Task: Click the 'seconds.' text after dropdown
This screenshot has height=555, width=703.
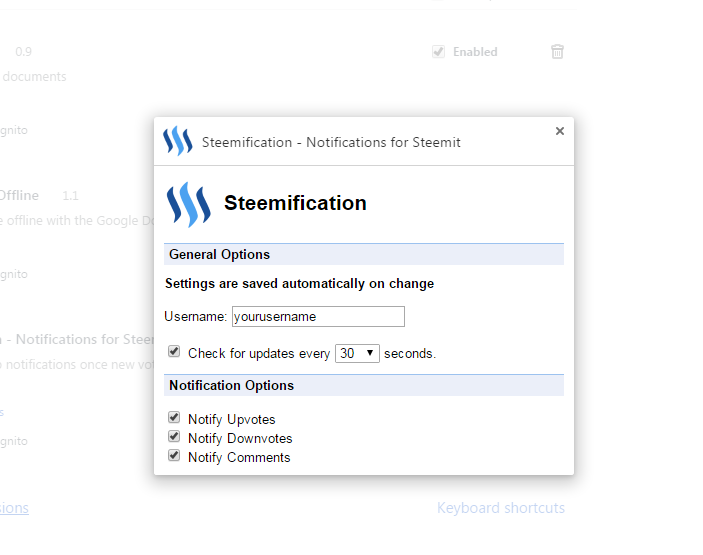Action: [x=410, y=353]
